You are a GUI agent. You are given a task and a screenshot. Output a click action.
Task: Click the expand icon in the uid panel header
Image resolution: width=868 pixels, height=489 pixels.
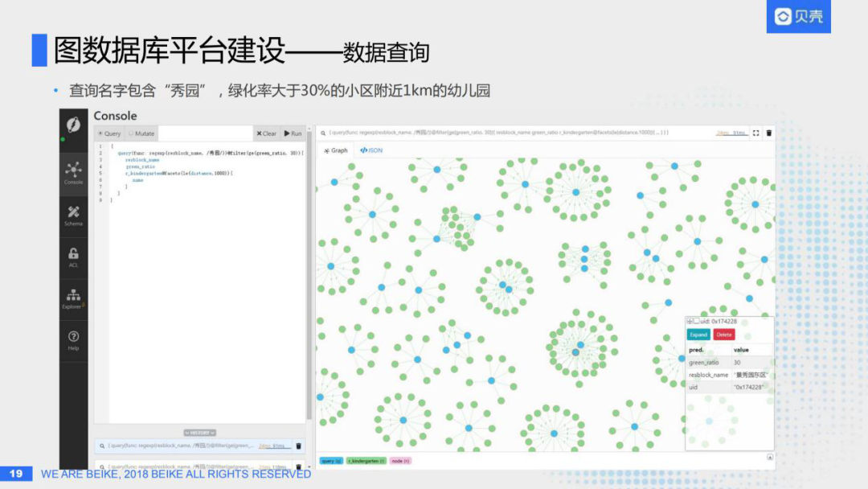click(x=690, y=321)
